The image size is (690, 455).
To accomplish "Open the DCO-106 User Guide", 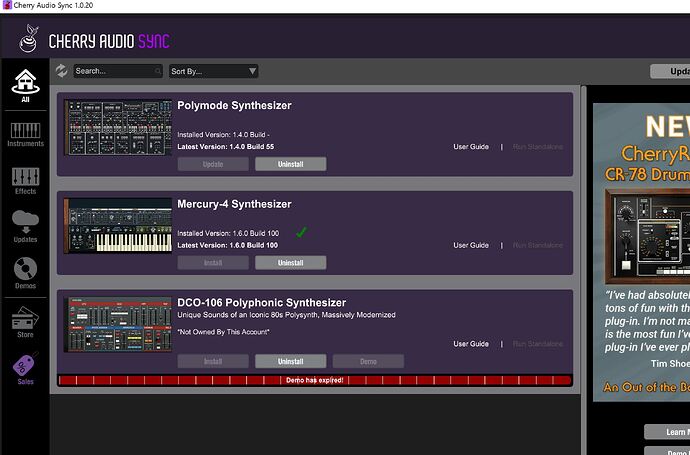I will 471,344.
